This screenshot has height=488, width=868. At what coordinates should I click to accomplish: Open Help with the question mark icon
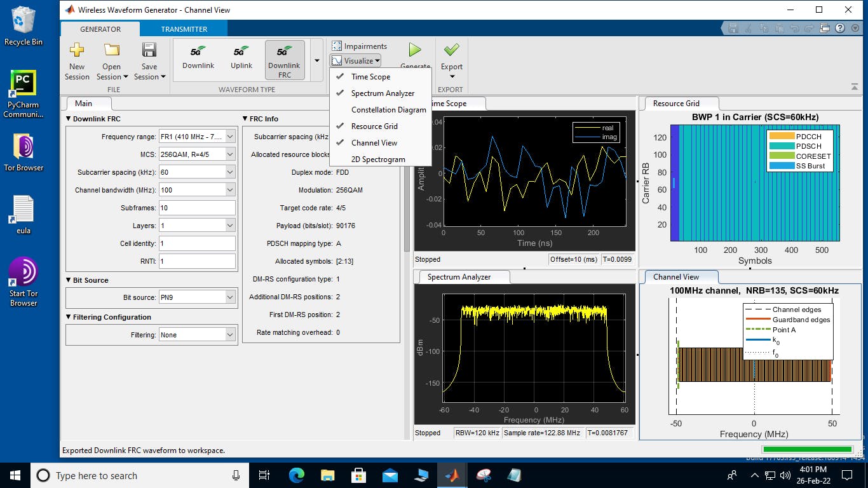[840, 28]
